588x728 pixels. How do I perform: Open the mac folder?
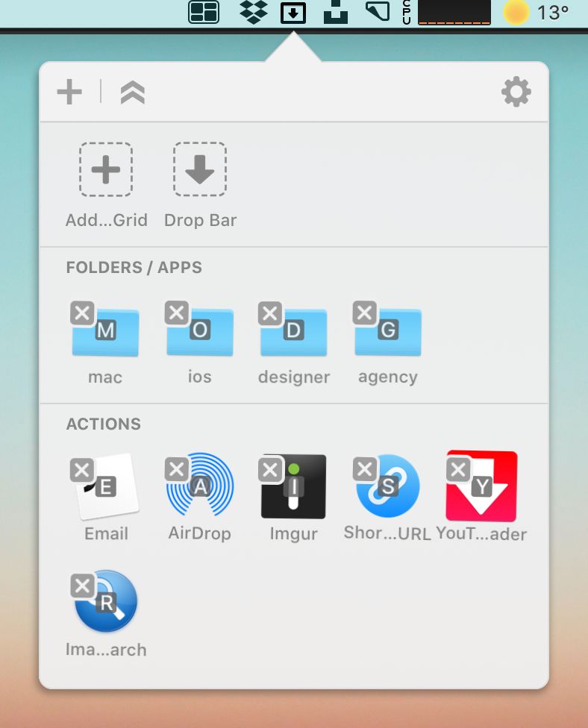[x=105, y=333]
